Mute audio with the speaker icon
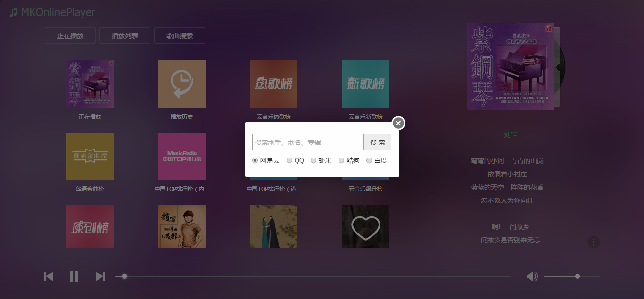 pos(532,276)
